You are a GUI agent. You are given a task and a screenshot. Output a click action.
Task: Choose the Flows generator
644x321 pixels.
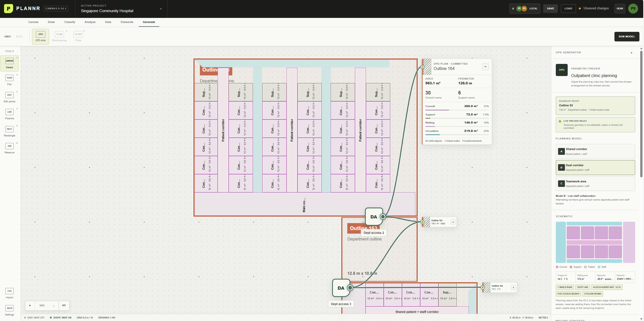[78, 37]
